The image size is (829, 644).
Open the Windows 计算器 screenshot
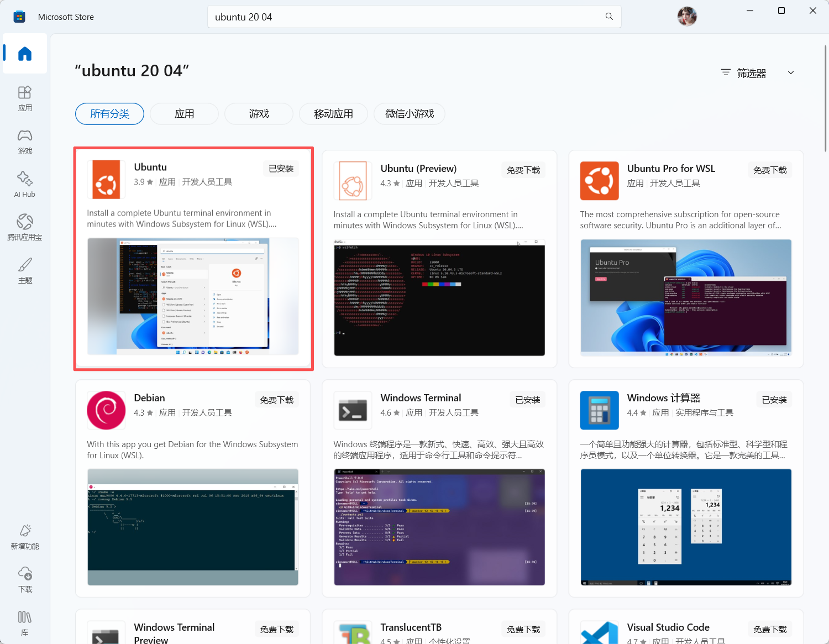click(x=686, y=527)
